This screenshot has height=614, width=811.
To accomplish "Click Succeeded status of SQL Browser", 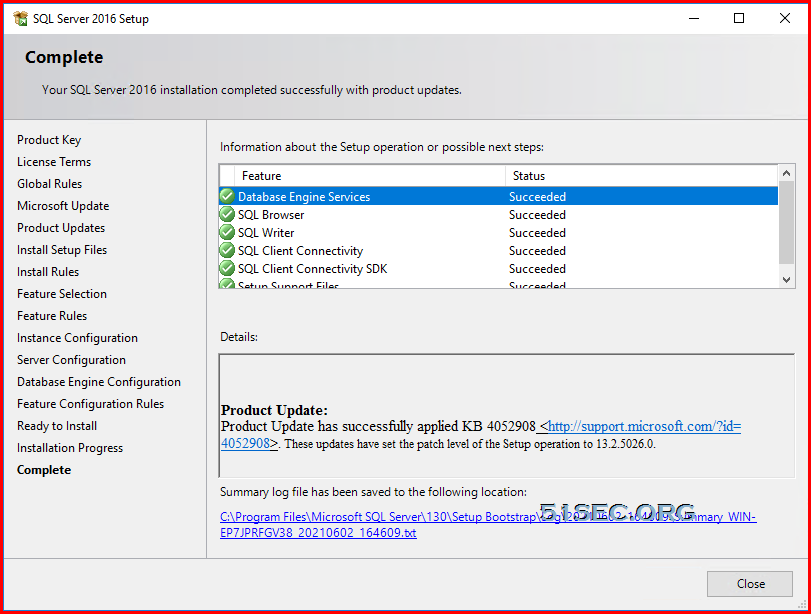I will [x=537, y=215].
